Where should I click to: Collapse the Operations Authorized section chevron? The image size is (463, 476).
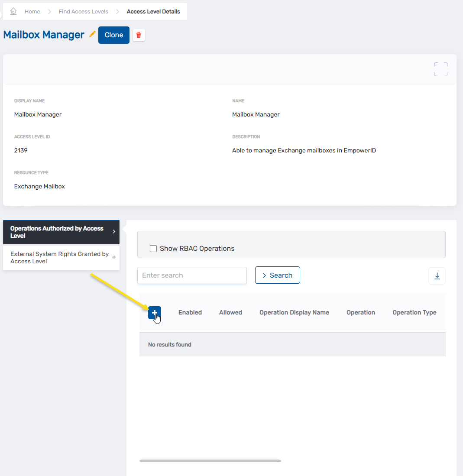click(114, 232)
